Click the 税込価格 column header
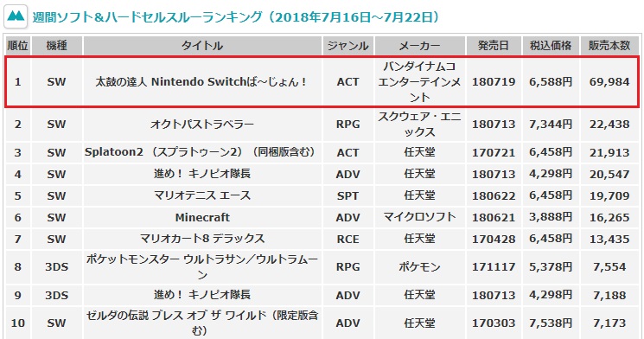This screenshot has height=339, width=644. point(551,46)
